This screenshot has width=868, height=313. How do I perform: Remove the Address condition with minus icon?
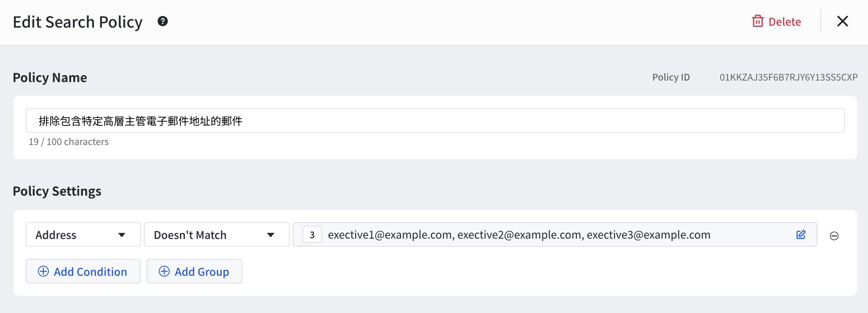point(834,236)
